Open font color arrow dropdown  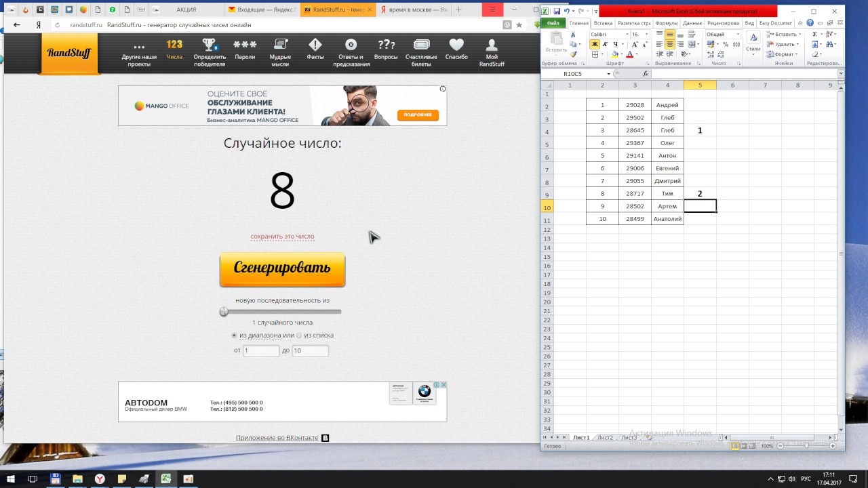tap(637, 54)
